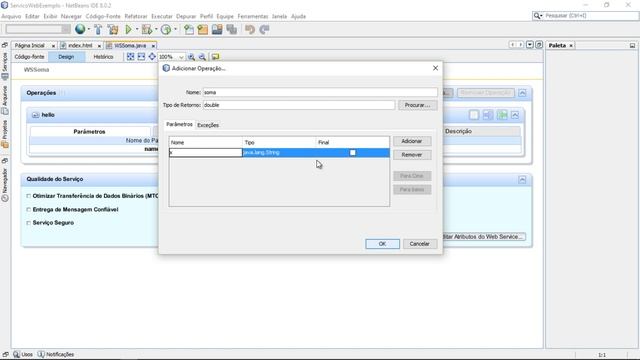Collapse the Qualidade do Serviço section
The width and height of the screenshot is (640, 360).
pos(522,180)
